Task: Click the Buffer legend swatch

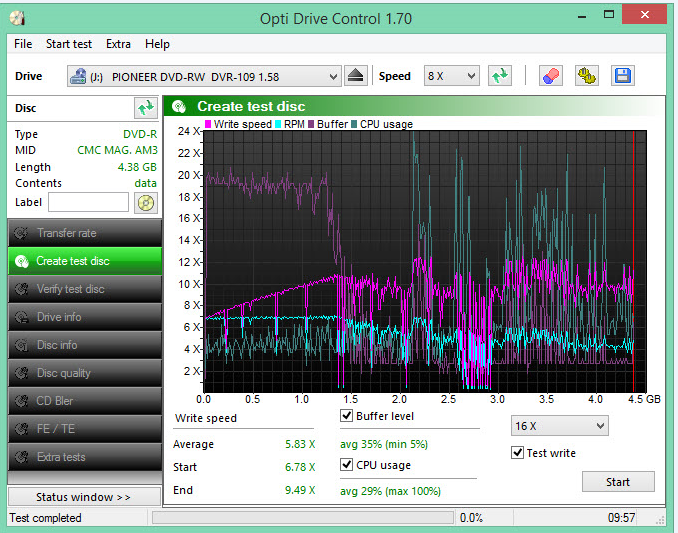Action: [311, 124]
